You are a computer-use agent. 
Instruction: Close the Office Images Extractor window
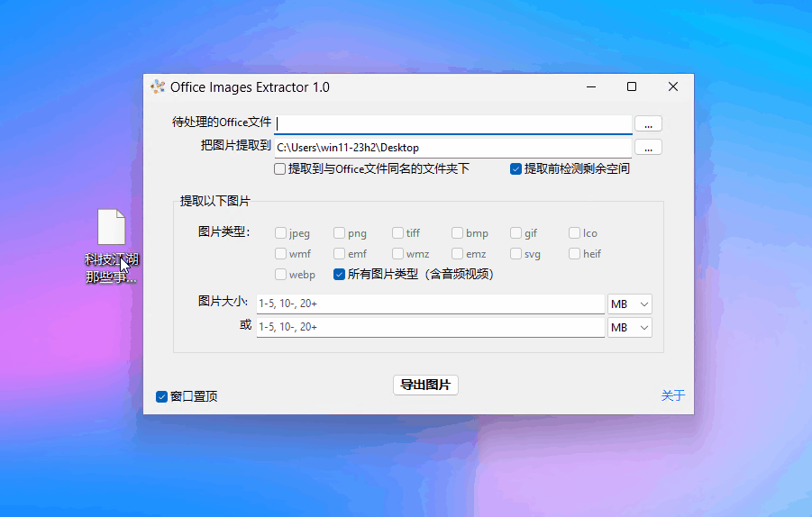(x=672, y=87)
